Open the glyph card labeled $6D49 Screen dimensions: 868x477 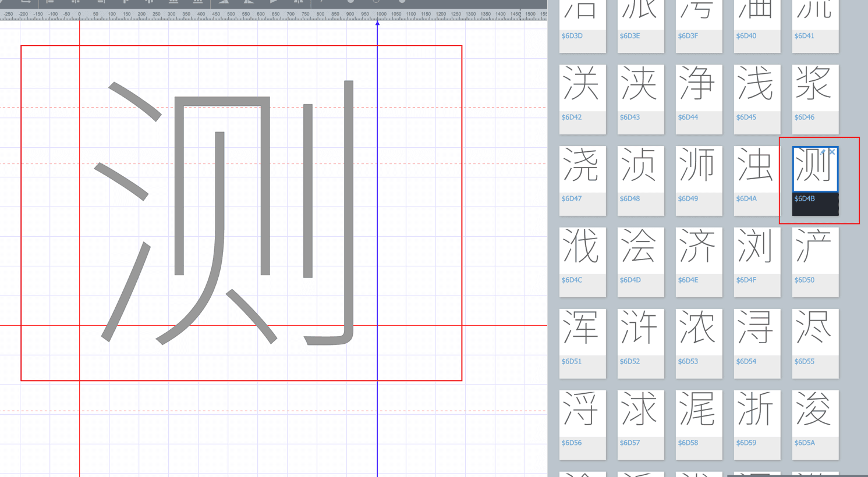(x=699, y=181)
